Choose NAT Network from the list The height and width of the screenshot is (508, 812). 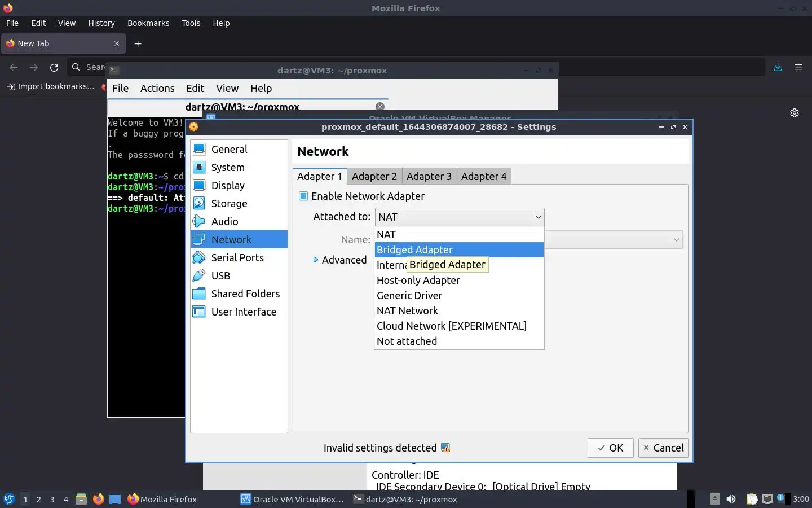(x=459, y=310)
